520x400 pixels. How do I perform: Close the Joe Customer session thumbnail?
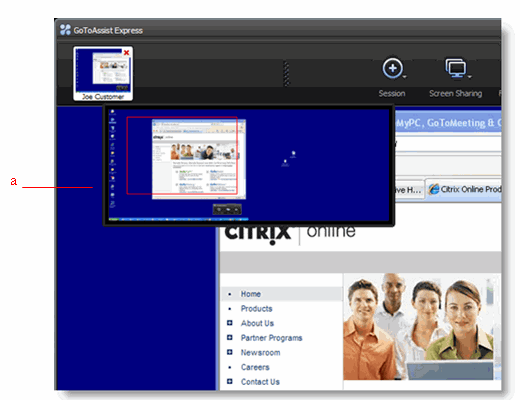126,53
